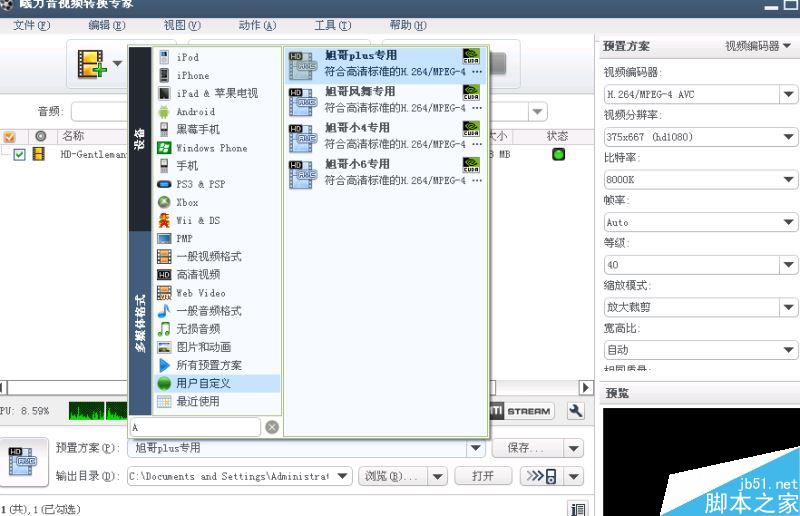The height and width of the screenshot is (516, 800).
Task: Click the bottom-right log panel icon
Action: click(x=578, y=508)
